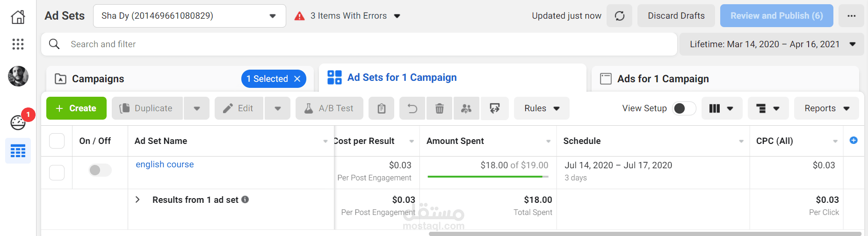868x236 pixels.
Task: Check the english course row checkbox
Action: tap(57, 172)
